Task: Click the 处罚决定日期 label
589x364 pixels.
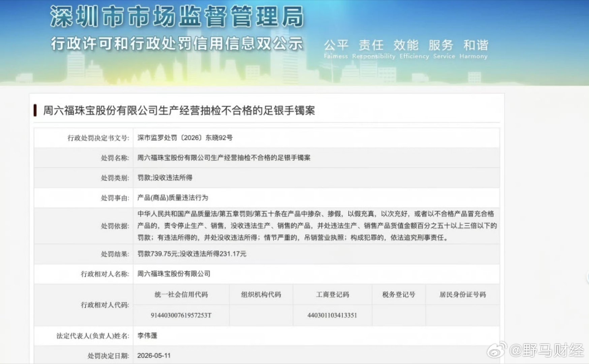Action: pos(108,356)
